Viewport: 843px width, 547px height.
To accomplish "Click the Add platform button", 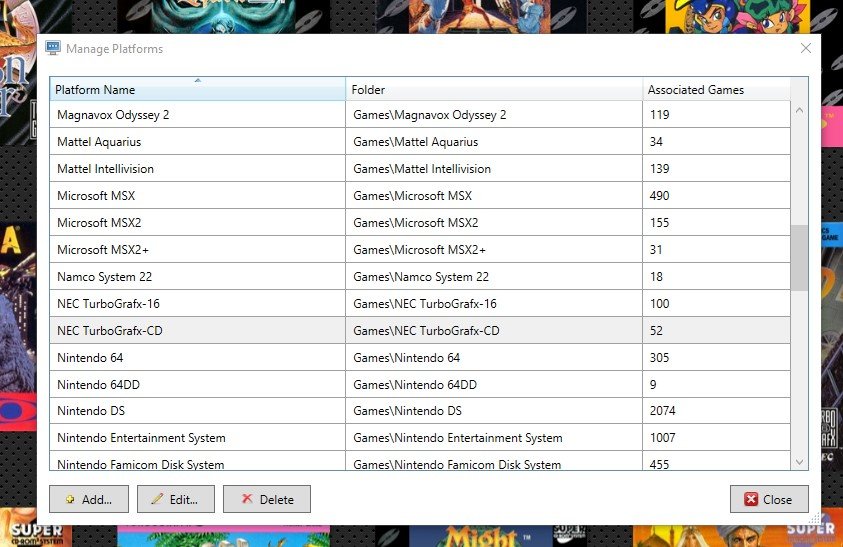I will [89, 499].
